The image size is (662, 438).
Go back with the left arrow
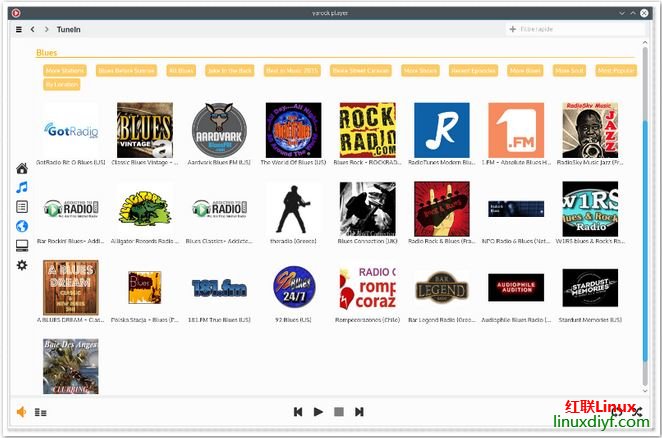pos(33,29)
